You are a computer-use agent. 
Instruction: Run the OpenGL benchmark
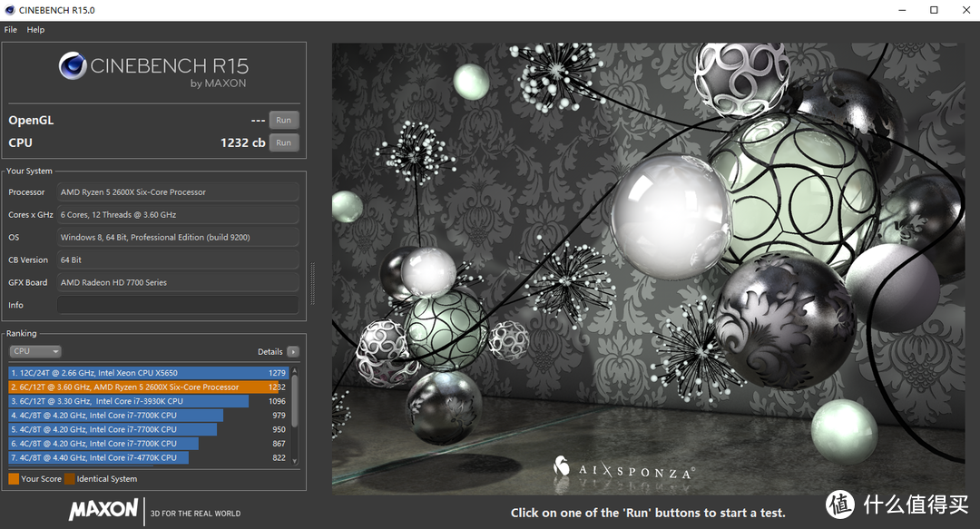[x=284, y=120]
